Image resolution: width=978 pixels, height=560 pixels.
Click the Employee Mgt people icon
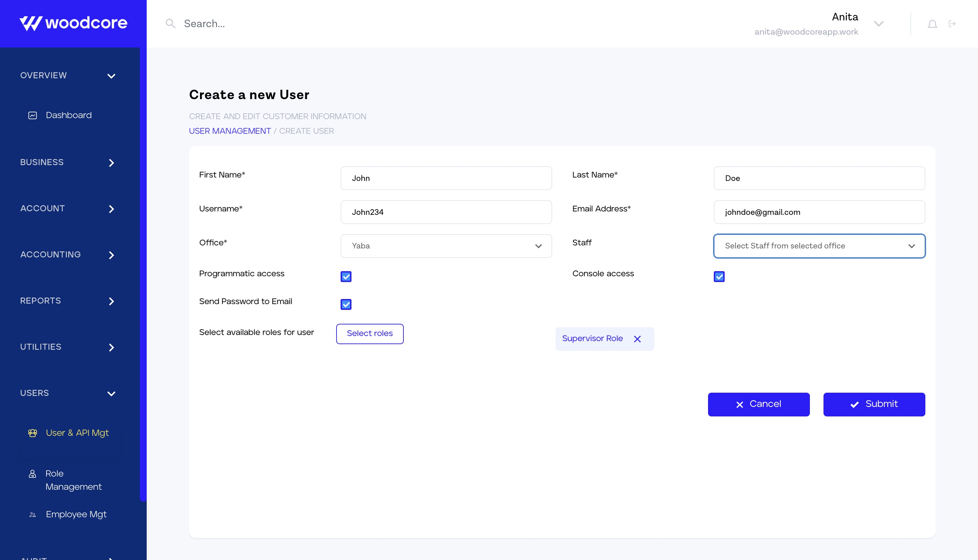33,515
